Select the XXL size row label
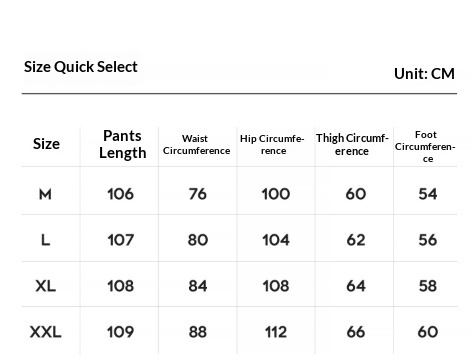This screenshot has width=472, height=361. point(45,332)
